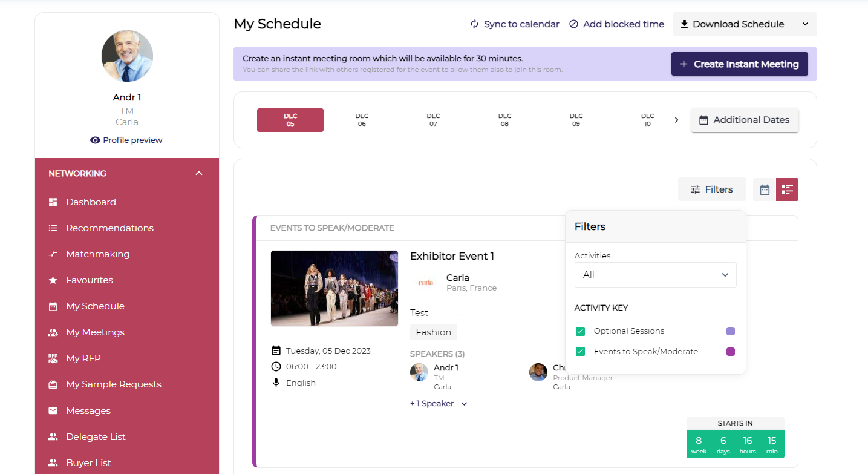Click the Optional Sessions purple color swatch
Viewport: 868px width, 474px height.
coord(731,331)
